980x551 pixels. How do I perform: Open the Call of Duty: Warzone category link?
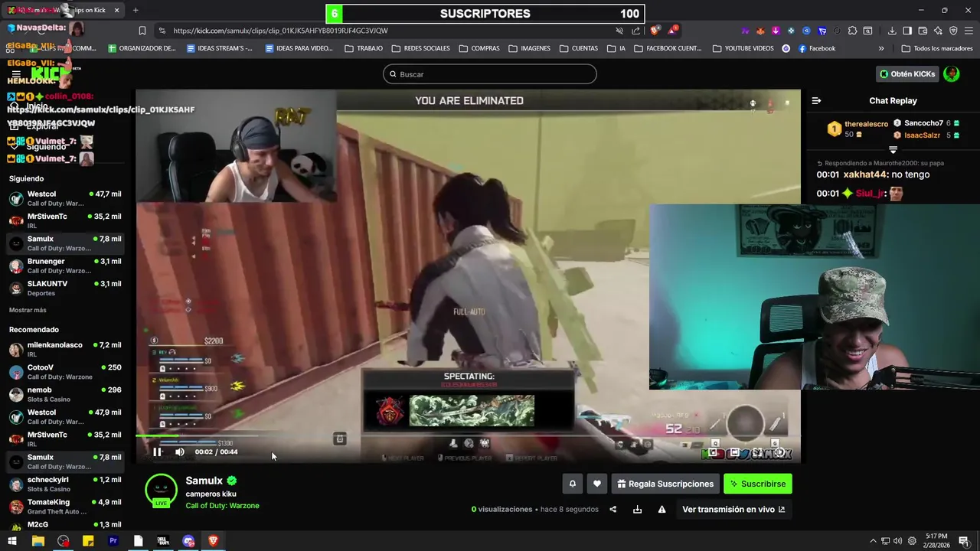(222, 506)
